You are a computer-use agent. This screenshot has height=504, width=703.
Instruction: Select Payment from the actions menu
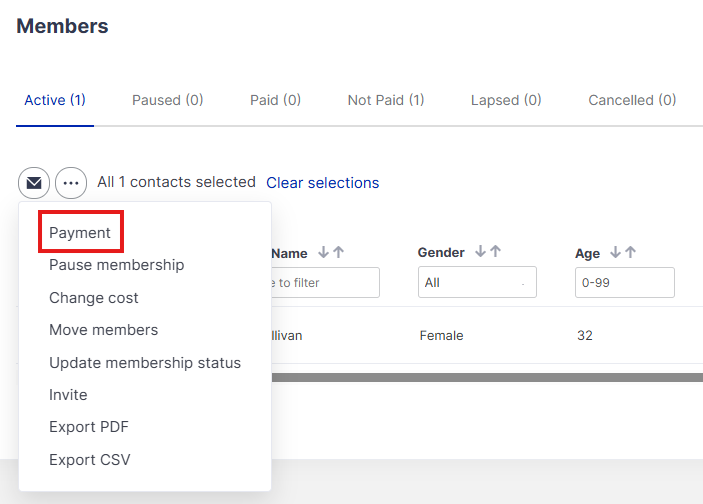(80, 233)
